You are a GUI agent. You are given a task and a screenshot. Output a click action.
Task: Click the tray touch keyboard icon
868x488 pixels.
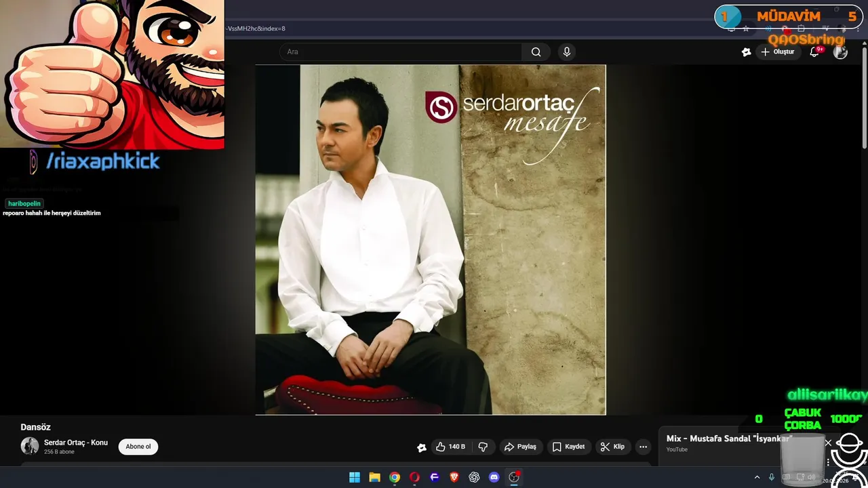(787, 477)
